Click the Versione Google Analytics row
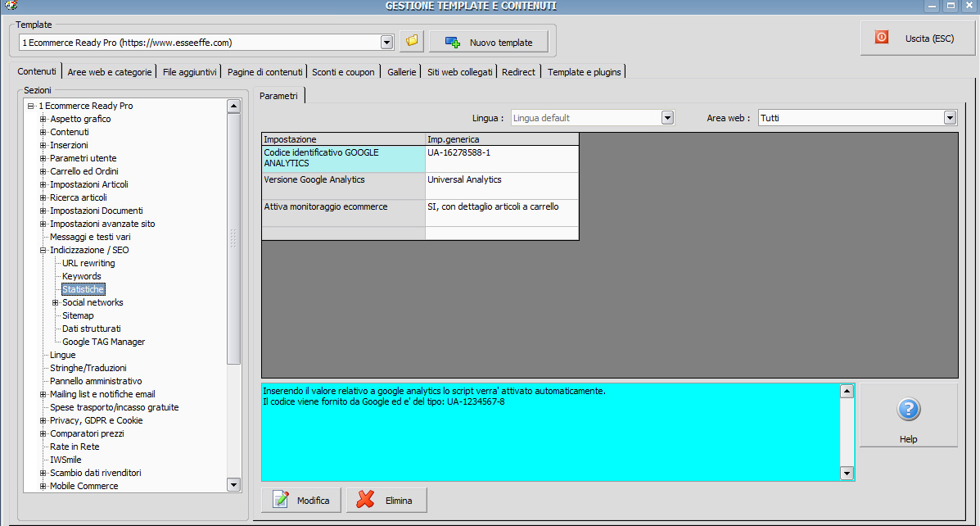Image resolution: width=980 pixels, height=526 pixels. pyautogui.click(x=343, y=186)
